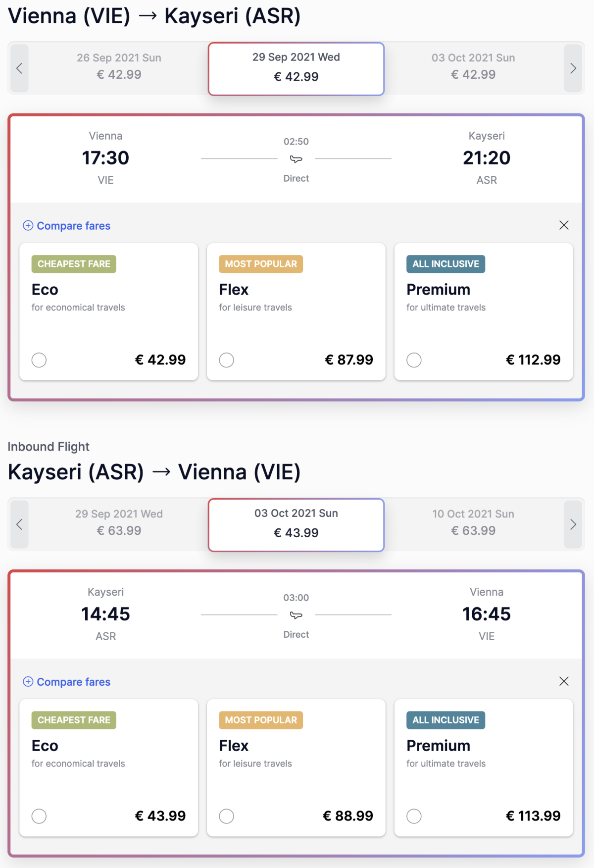
Task: Switch inbound date to 29 Sep 2021
Action: 119,522
